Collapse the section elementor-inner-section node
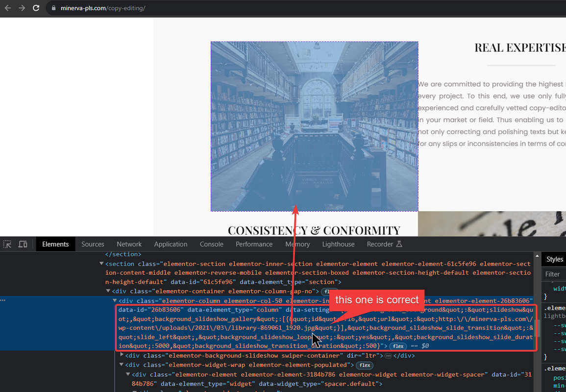 (x=101, y=264)
